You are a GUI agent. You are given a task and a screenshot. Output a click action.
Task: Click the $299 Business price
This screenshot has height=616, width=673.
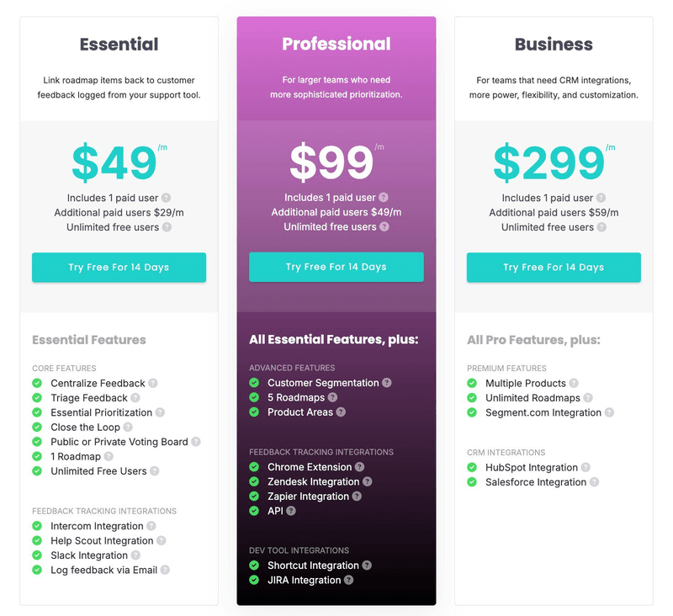pyautogui.click(x=548, y=162)
